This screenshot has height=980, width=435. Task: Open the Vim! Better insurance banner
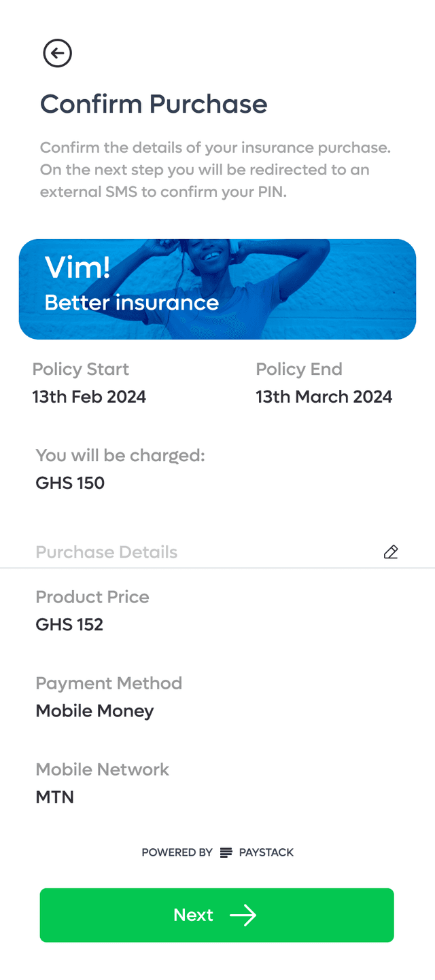point(217,289)
